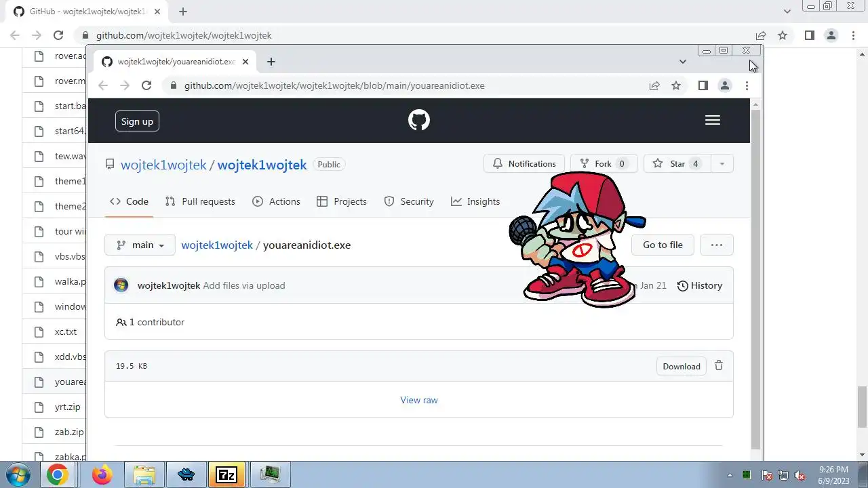868x488 pixels.
Task: Open zab.zip in background file list
Action: [69, 432]
